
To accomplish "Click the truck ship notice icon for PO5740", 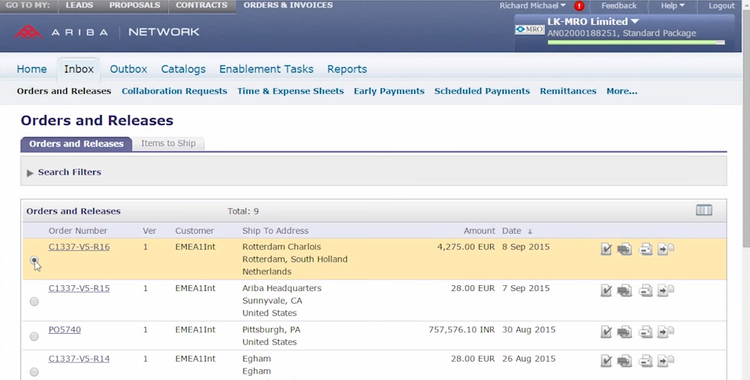I will tap(624, 332).
